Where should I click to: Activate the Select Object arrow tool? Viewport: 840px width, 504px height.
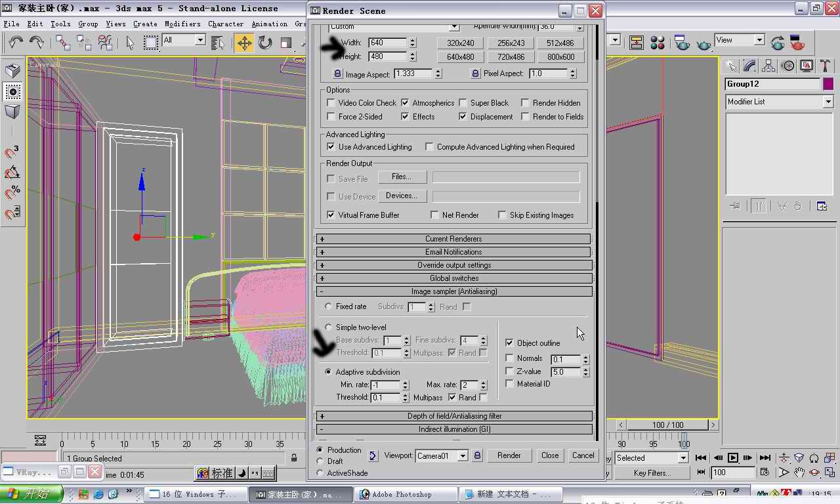pos(131,43)
